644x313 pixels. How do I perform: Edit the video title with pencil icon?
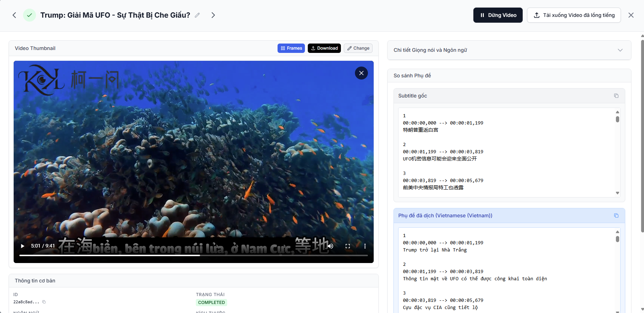[x=197, y=15]
